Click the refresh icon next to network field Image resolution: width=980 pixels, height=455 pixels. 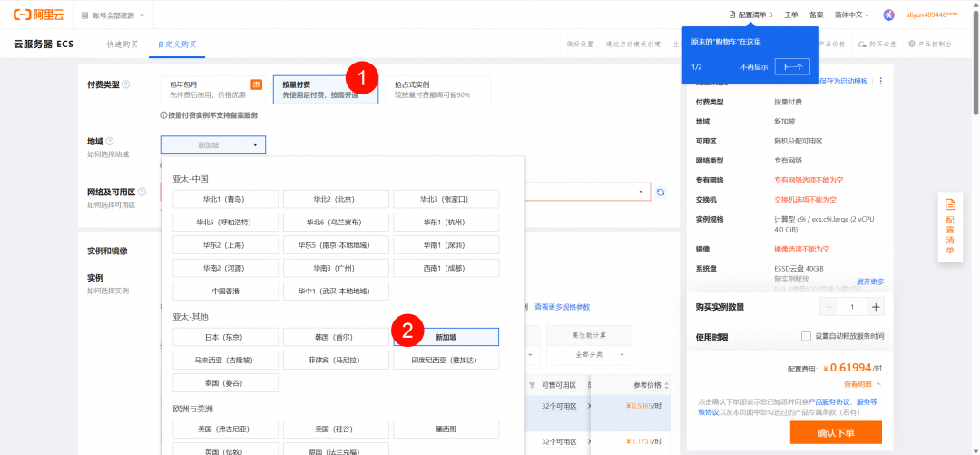pos(660,193)
